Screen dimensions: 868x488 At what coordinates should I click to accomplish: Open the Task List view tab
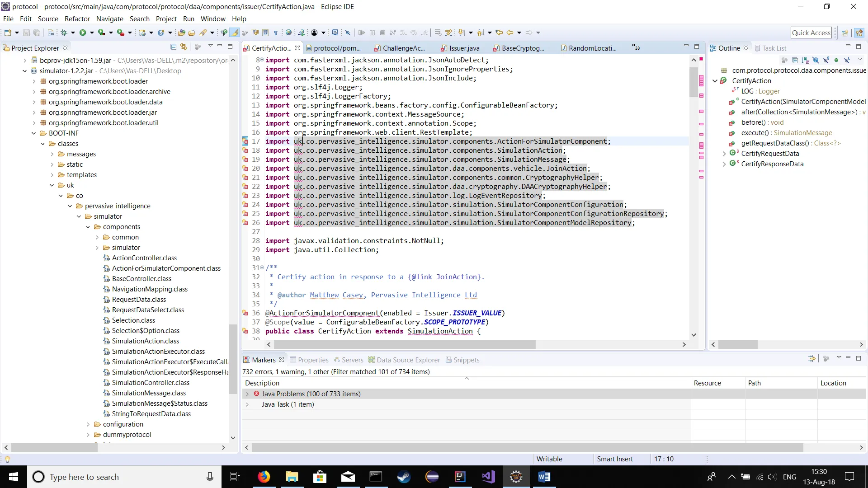(x=774, y=48)
